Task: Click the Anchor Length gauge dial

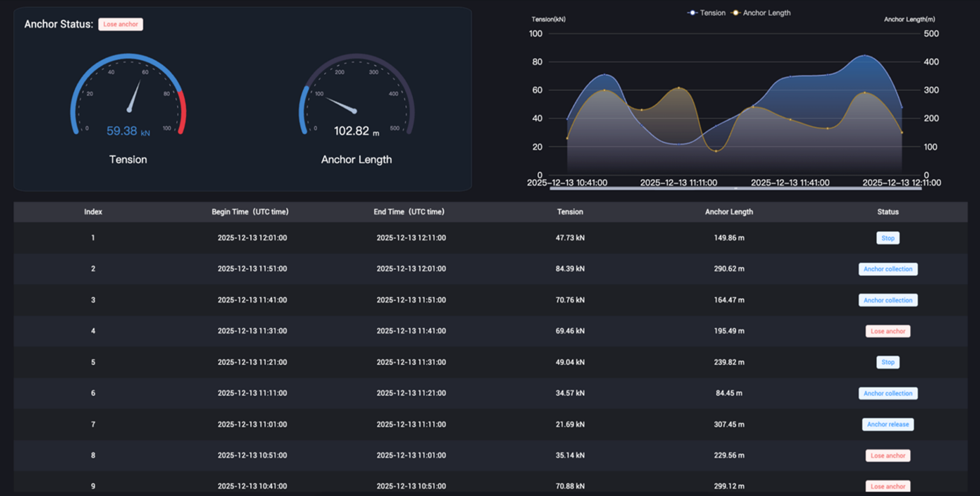Action: 357,94
